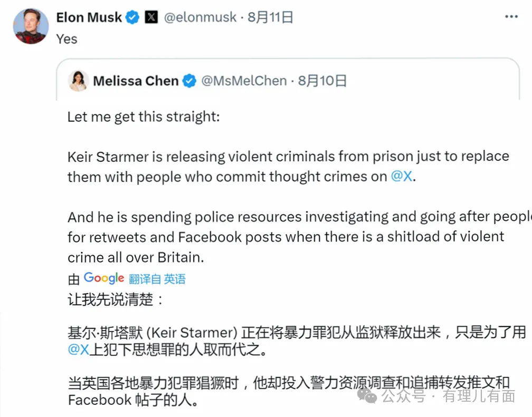
Task: Click the Google logo in translation credit
Action: point(104,278)
